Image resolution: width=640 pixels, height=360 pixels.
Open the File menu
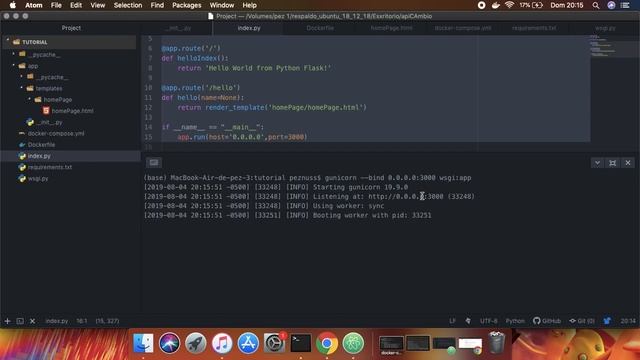(56, 5)
